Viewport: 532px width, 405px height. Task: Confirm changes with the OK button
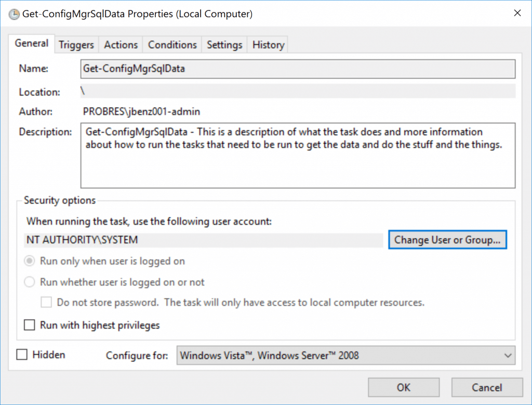coord(403,387)
